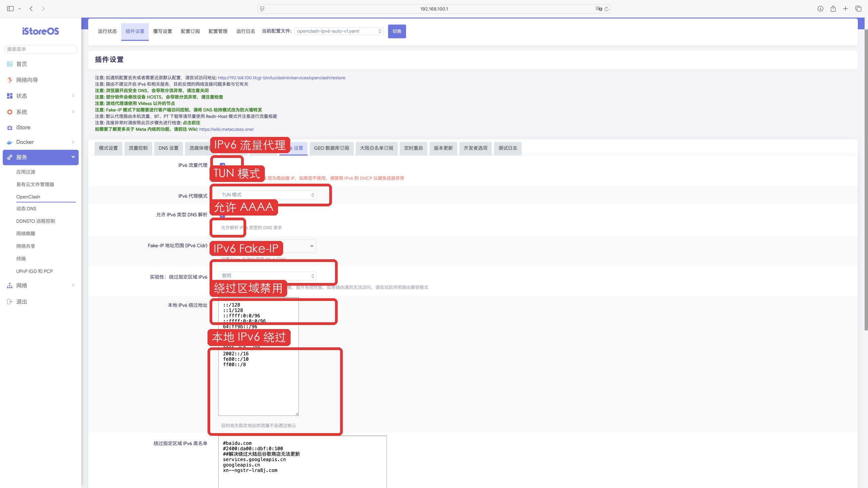
Task: Switch to the 插件设置 tab
Action: click(135, 32)
